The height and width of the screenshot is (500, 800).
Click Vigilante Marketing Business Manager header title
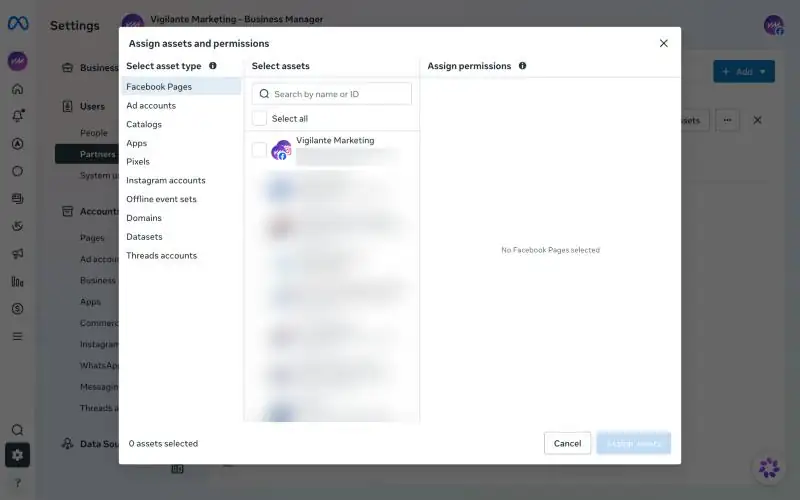click(237, 19)
